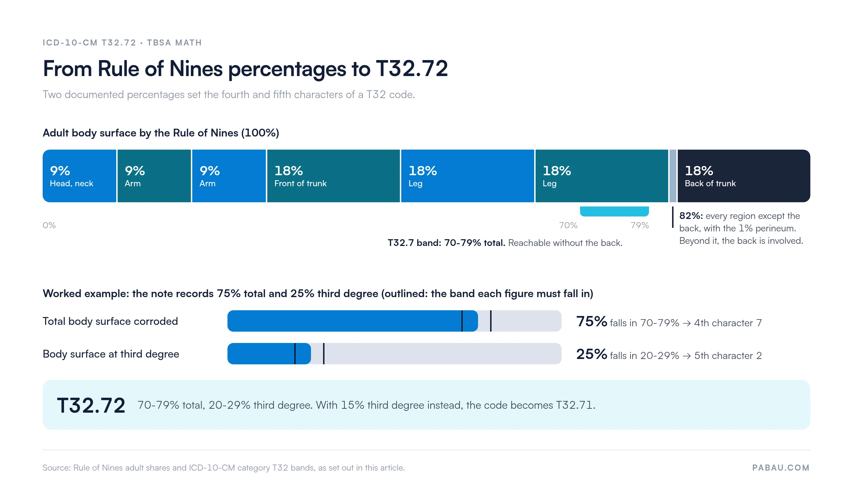Click the 70% axis label

[x=568, y=225]
